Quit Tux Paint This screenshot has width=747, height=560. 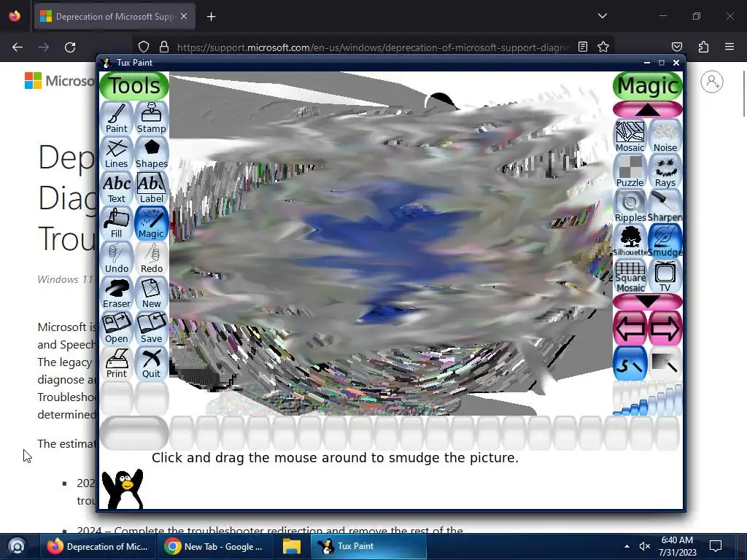point(152,363)
